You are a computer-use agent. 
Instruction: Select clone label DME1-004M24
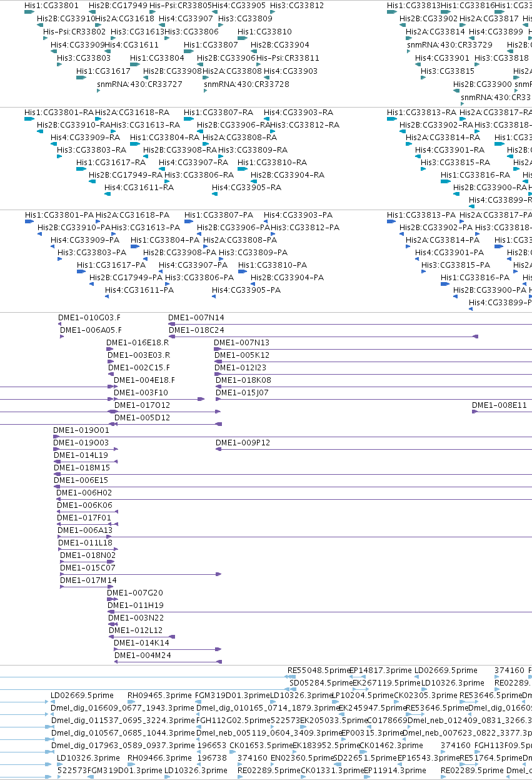click(x=143, y=656)
